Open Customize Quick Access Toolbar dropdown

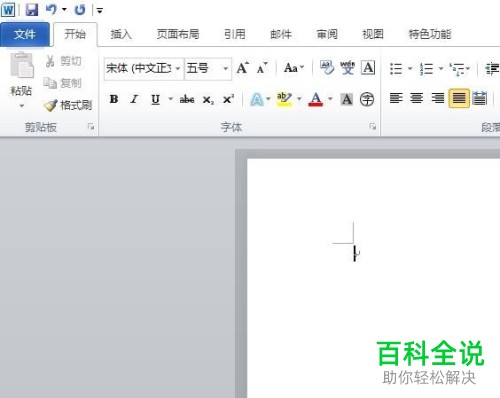tap(100, 11)
